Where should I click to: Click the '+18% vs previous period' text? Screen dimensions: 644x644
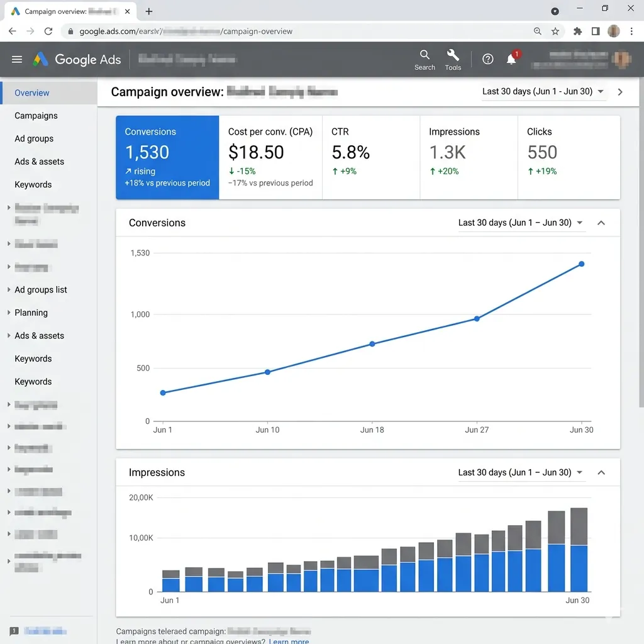pos(167,183)
